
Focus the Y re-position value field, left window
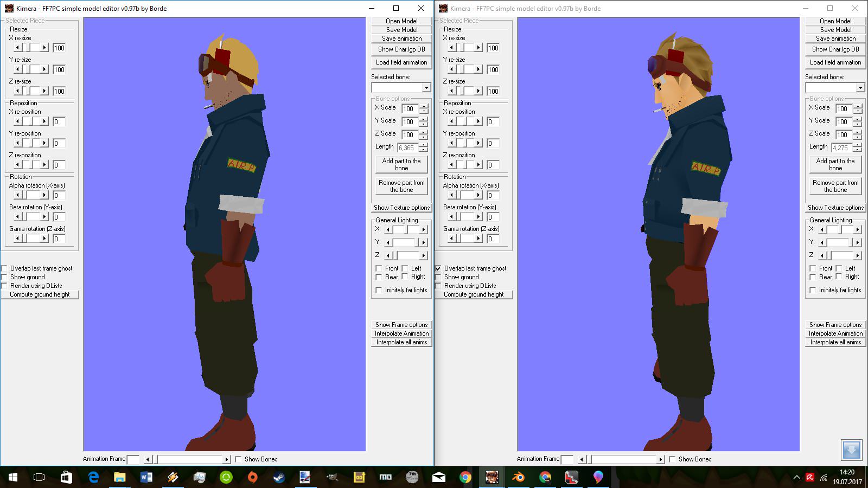pos(59,143)
